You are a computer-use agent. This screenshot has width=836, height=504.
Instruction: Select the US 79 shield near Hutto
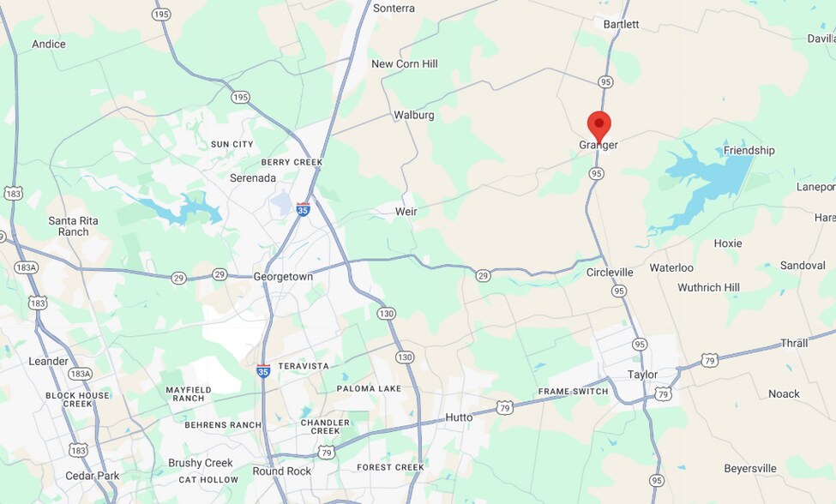(505, 408)
